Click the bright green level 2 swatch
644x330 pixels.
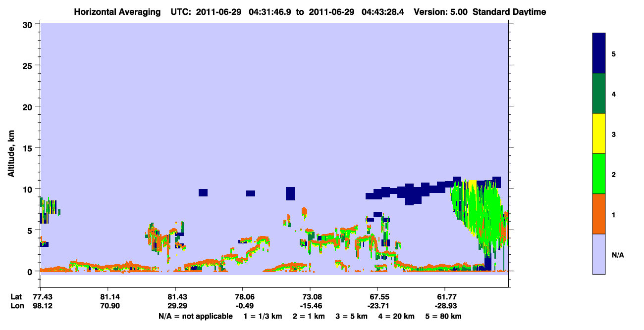599,174
